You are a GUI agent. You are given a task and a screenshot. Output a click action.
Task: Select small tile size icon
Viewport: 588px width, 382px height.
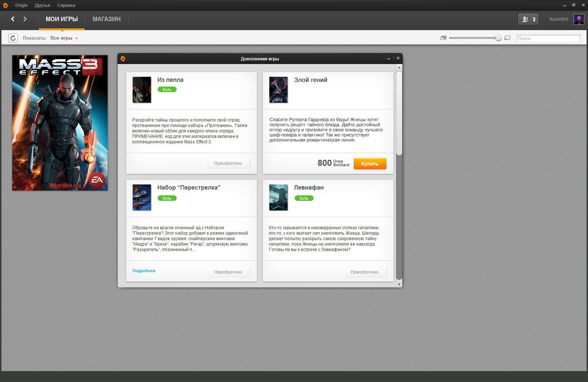tap(443, 38)
